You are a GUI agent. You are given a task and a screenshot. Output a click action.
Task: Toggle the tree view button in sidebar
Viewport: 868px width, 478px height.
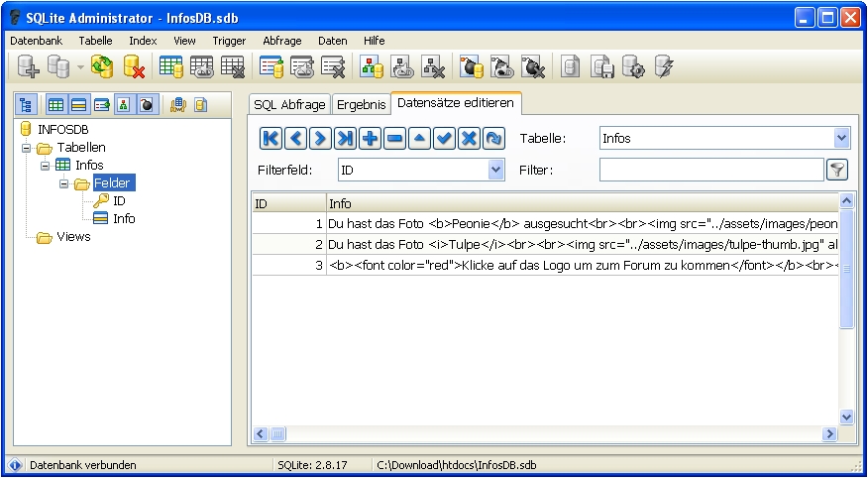27,104
